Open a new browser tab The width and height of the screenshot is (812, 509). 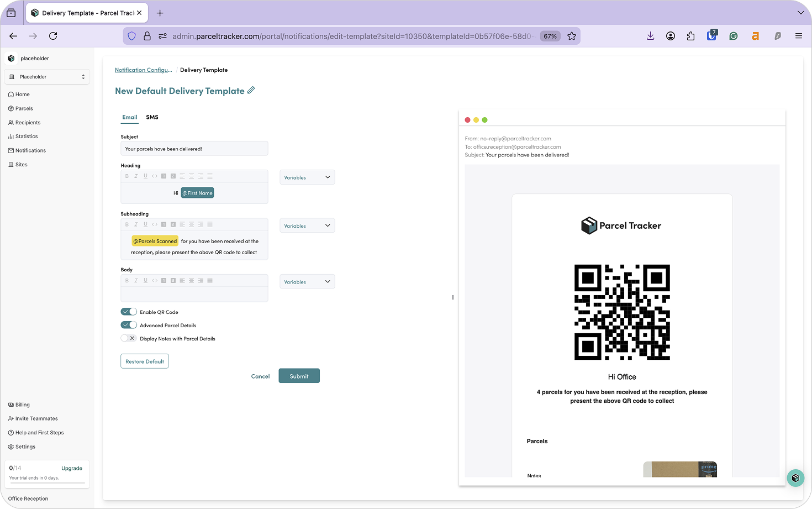pyautogui.click(x=160, y=13)
